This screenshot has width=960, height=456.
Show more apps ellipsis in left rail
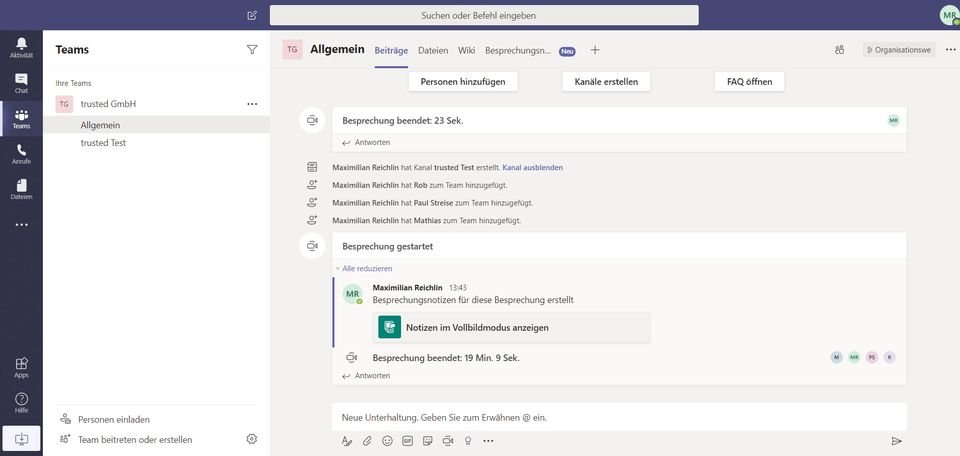click(x=21, y=225)
